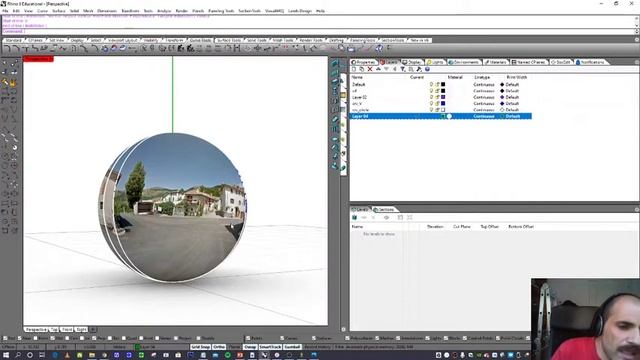Enable the Project osnap checkbox
This screenshot has width=640, height=360.
tap(176, 338)
